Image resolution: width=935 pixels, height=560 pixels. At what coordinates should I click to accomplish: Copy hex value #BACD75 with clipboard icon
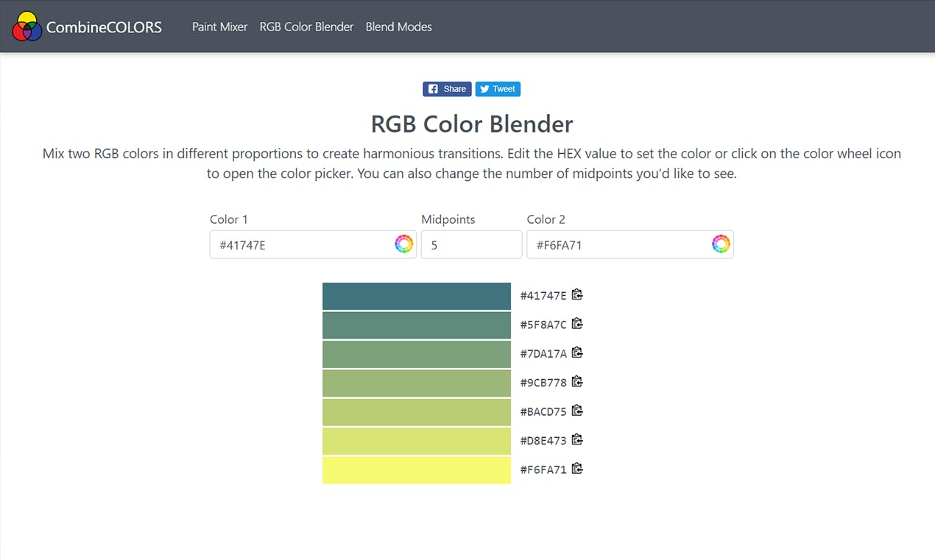pyautogui.click(x=577, y=411)
